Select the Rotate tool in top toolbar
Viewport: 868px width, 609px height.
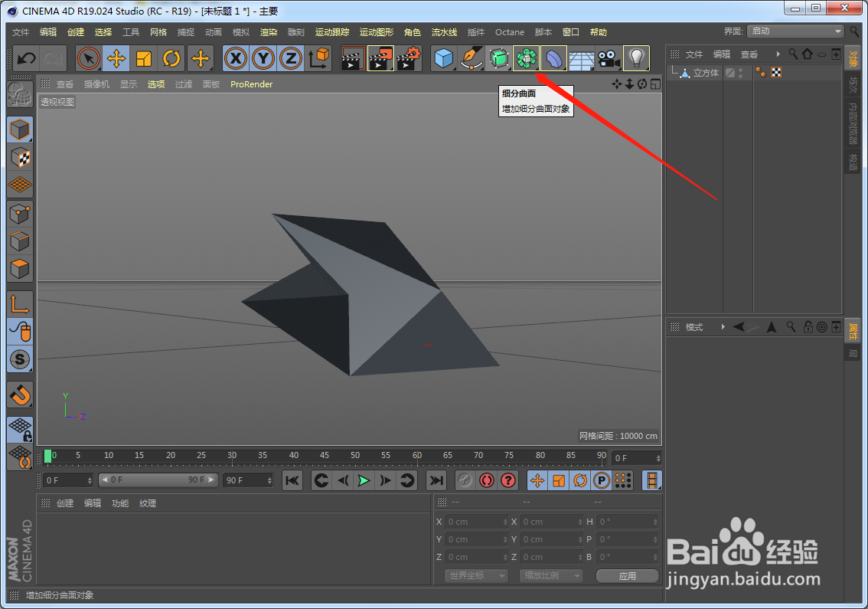171,58
